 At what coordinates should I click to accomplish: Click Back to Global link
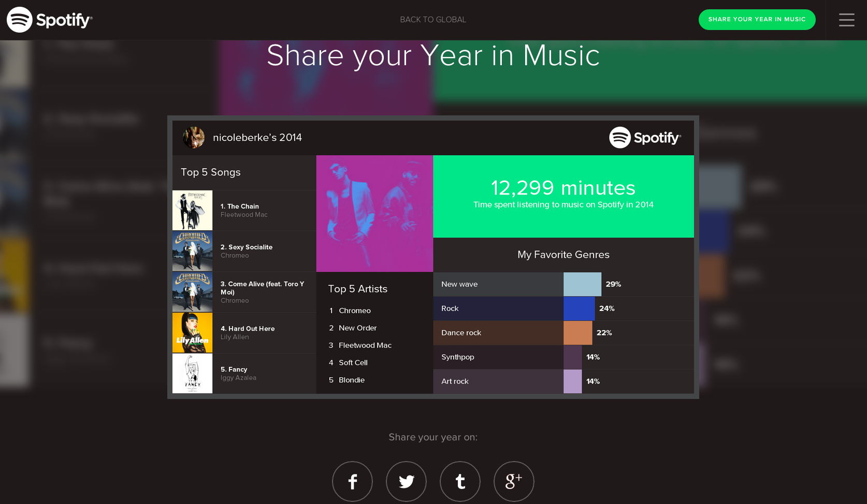(x=433, y=20)
